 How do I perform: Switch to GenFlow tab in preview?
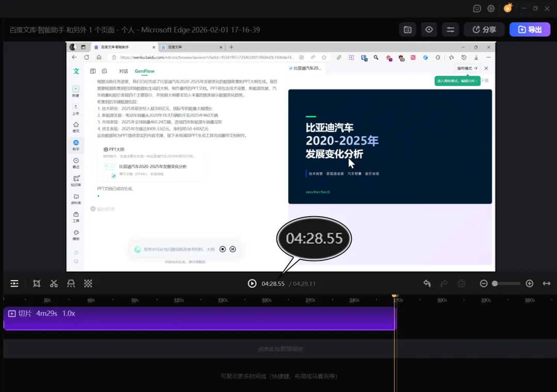tap(144, 71)
